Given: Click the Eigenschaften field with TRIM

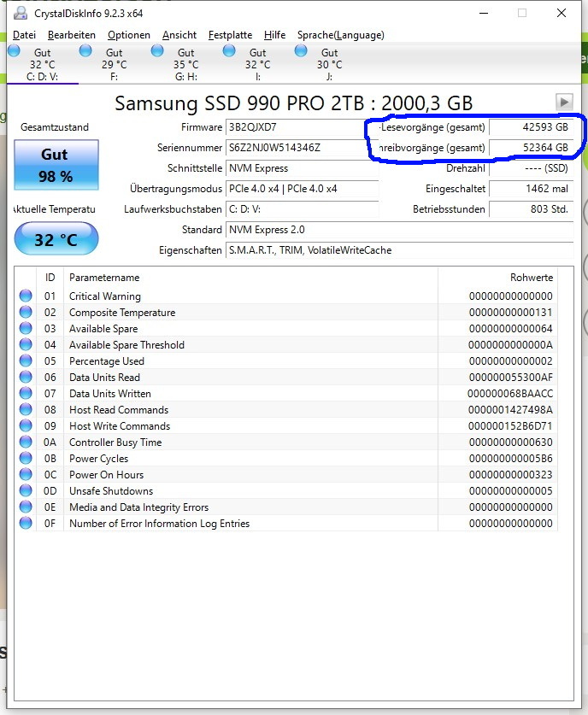Looking at the screenshot, I should pos(399,250).
